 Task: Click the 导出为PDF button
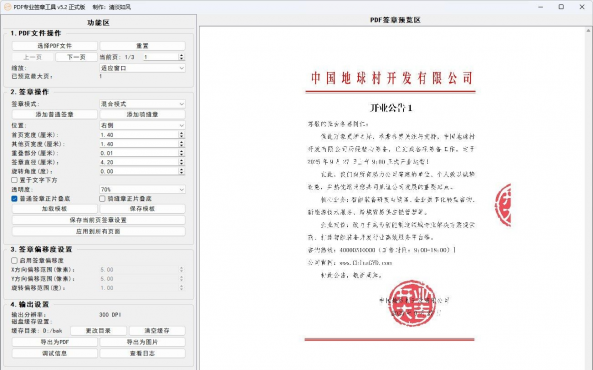[54, 342]
